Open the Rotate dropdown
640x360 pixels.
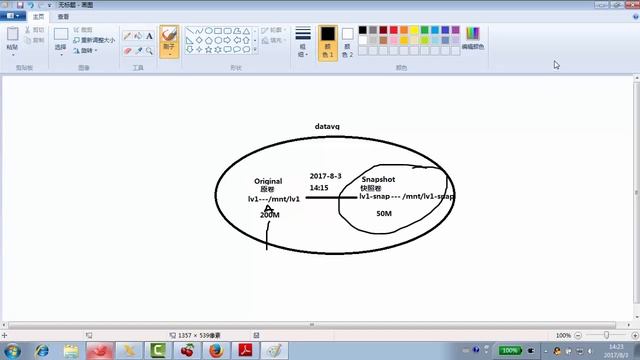point(86,51)
